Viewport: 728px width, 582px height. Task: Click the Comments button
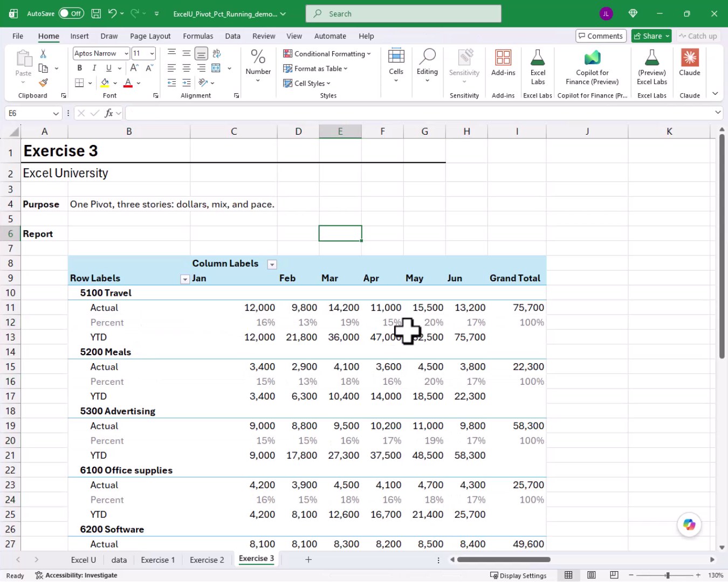[601, 36]
